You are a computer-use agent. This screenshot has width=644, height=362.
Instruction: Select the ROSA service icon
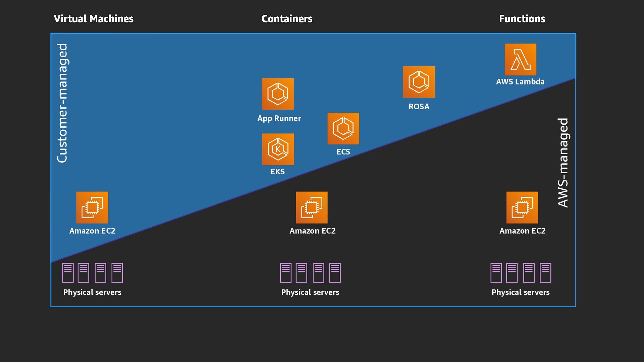[419, 82]
